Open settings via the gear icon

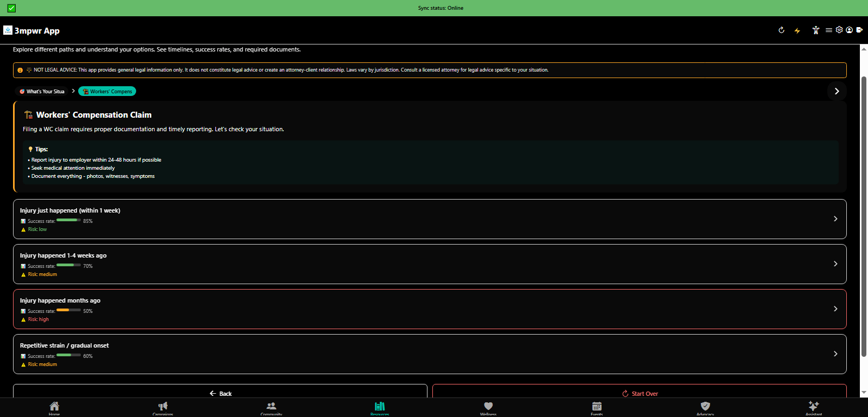pos(839,30)
